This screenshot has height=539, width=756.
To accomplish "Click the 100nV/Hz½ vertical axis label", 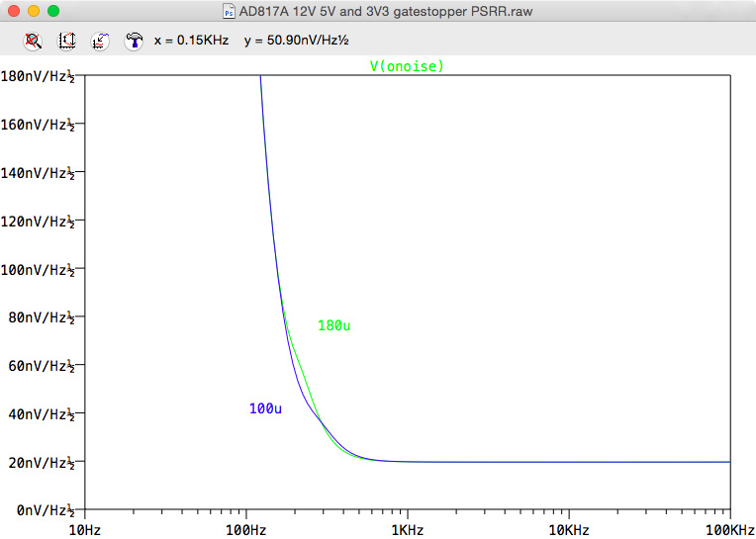I will (x=38, y=270).
